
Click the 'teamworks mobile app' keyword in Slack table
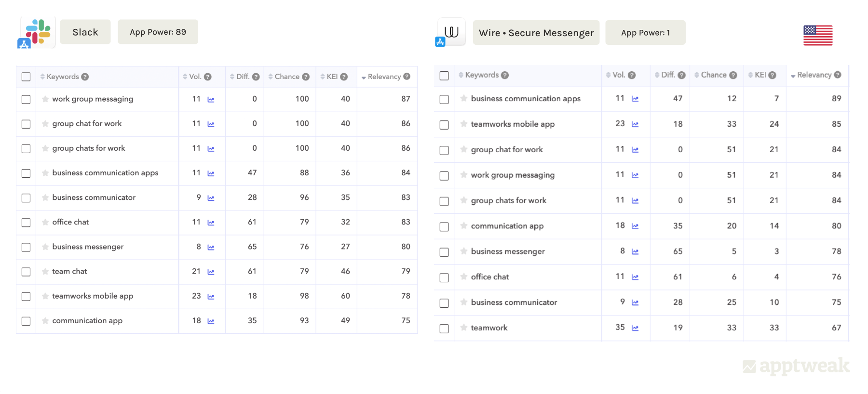coord(93,296)
